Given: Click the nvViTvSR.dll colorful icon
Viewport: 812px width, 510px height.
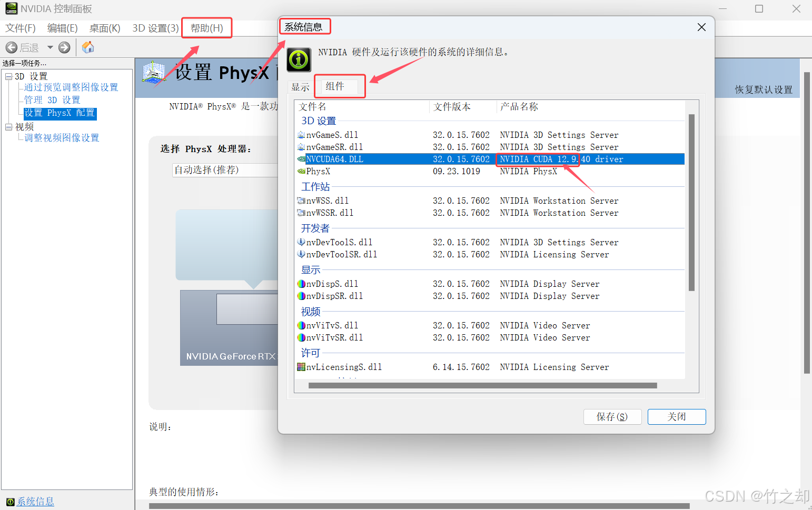Looking at the screenshot, I should pyautogui.click(x=301, y=337).
